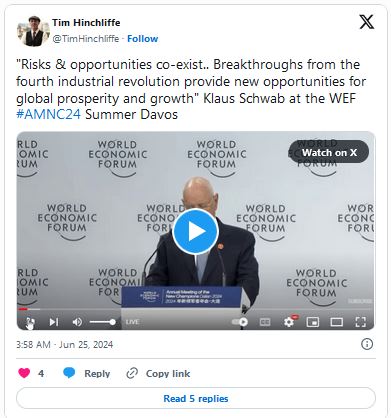Open tweet info circle icon
The image size is (391, 418).
pos(367,344)
